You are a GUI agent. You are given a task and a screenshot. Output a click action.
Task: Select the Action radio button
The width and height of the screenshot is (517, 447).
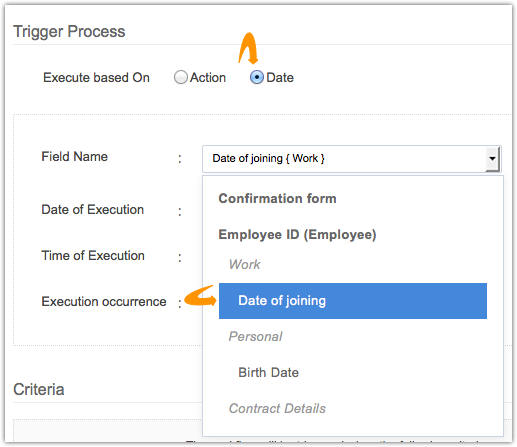click(181, 77)
